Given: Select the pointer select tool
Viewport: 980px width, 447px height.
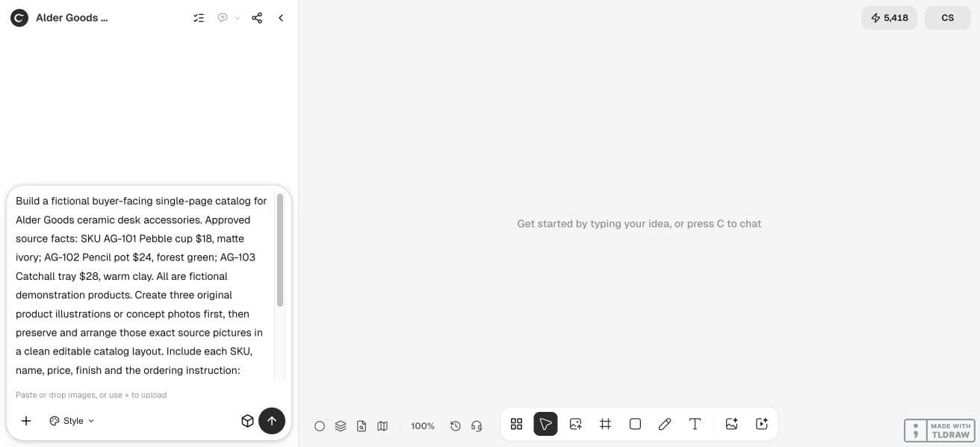Looking at the screenshot, I should click(x=545, y=424).
